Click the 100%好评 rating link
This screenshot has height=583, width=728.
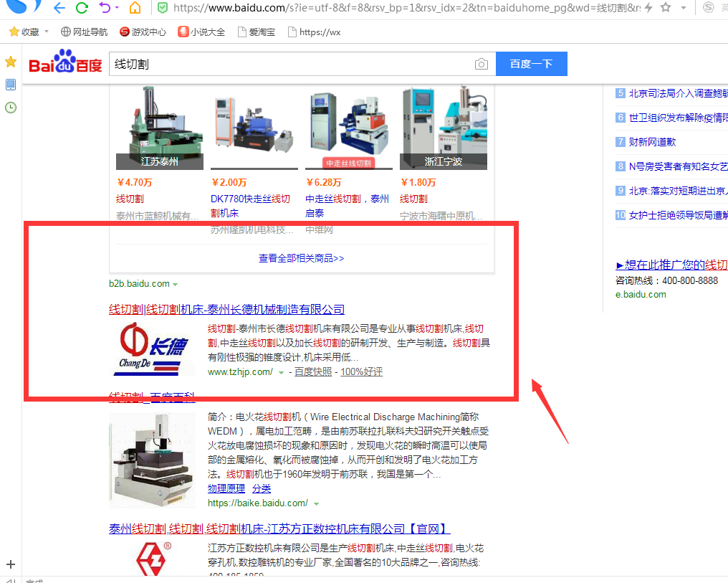(x=361, y=371)
